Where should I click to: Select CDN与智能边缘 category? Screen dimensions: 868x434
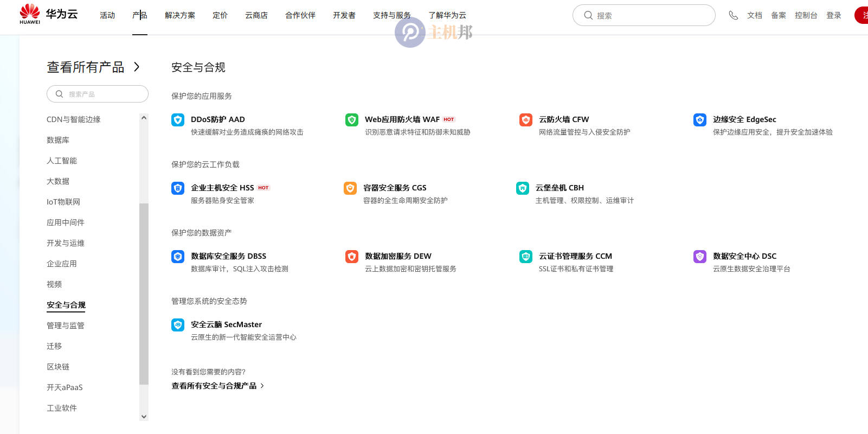(74, 119)
